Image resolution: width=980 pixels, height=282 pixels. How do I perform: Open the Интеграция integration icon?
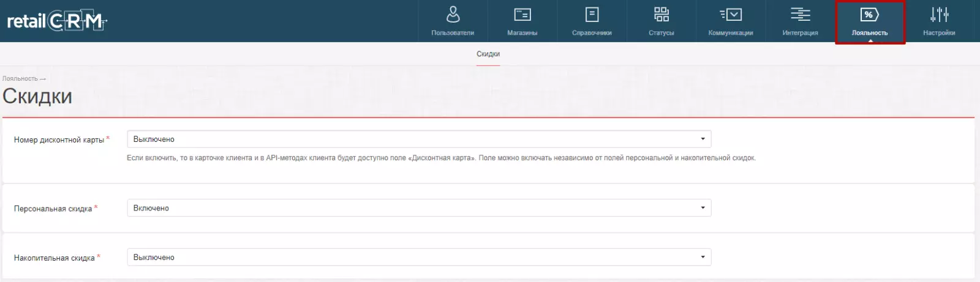click(800, 15)
